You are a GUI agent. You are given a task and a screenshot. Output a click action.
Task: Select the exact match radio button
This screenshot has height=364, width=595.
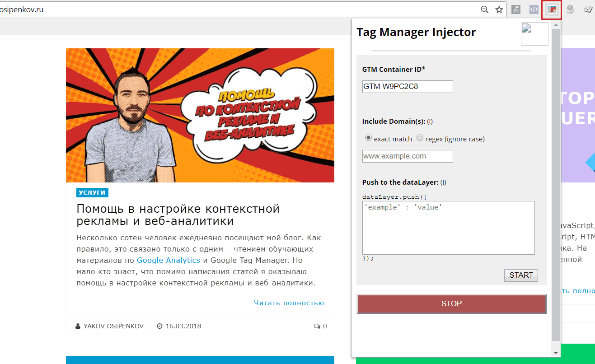click(368, 138)
